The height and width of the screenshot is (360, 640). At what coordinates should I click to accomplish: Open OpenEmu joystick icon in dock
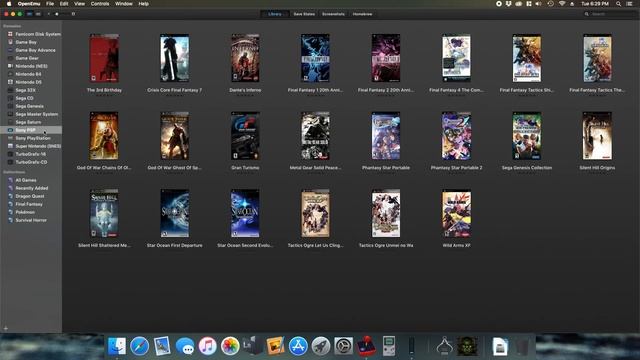(x=367, y=346)
